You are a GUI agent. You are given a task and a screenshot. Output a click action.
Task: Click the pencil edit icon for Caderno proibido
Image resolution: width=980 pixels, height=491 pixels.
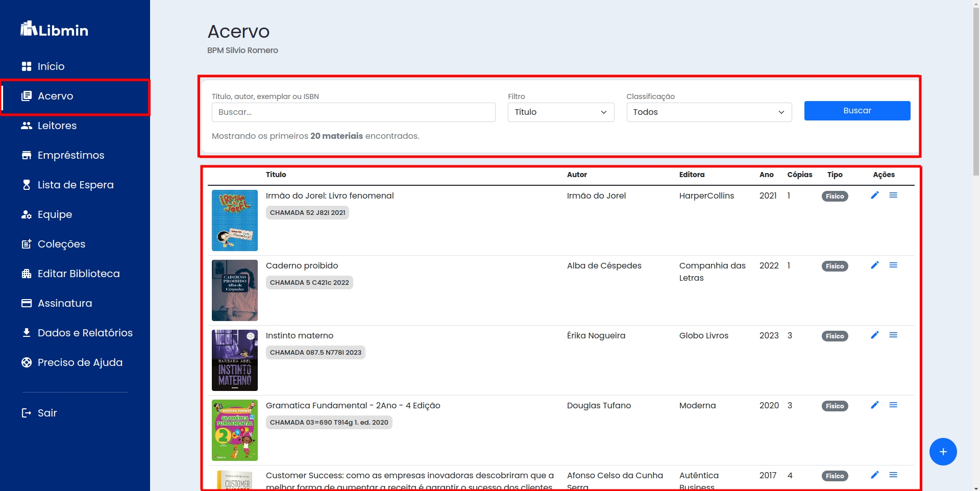pyautogui.click(x=874, y=265)
